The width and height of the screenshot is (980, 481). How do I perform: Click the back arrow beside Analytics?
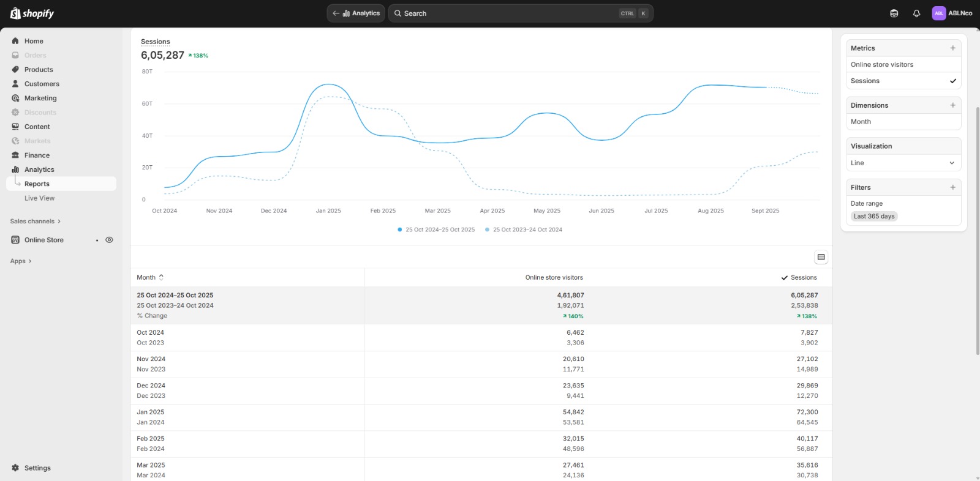[x=336, y=13]
